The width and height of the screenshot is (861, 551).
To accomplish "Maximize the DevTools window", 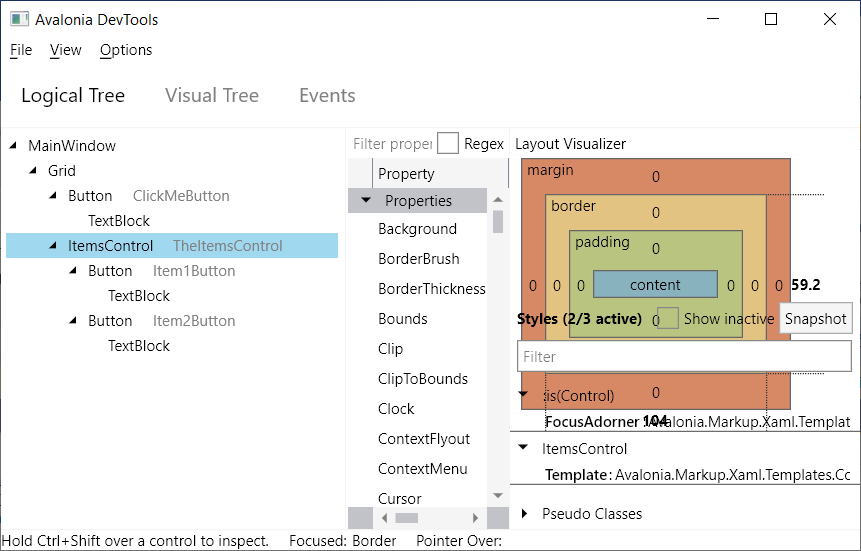I will (771, 19).
